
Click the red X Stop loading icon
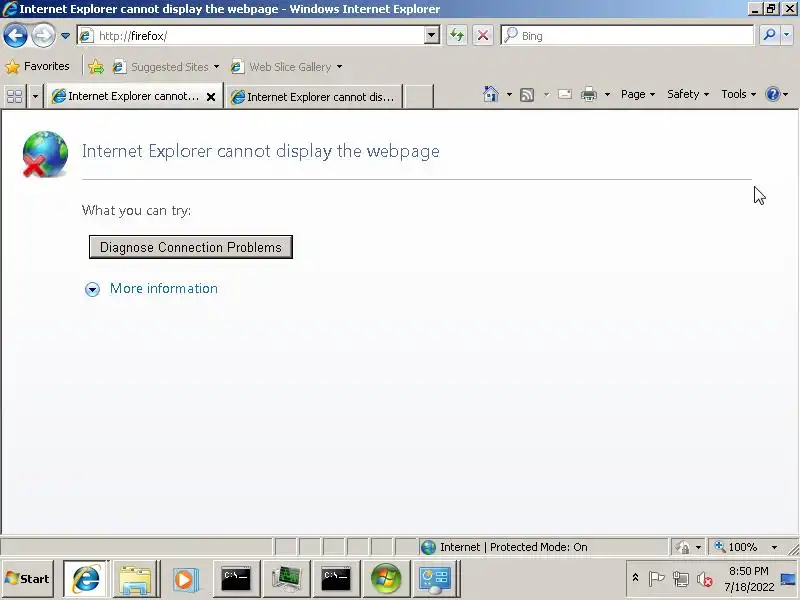point(483,36)
